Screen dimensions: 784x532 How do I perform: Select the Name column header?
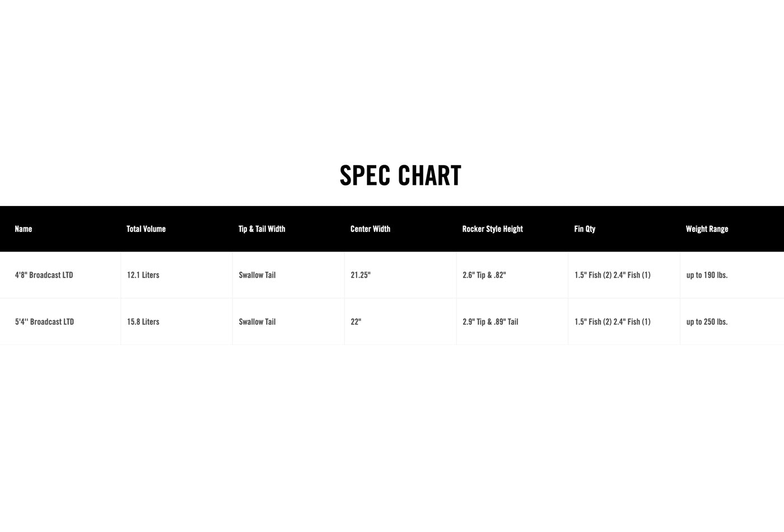(x=24, y=229)
